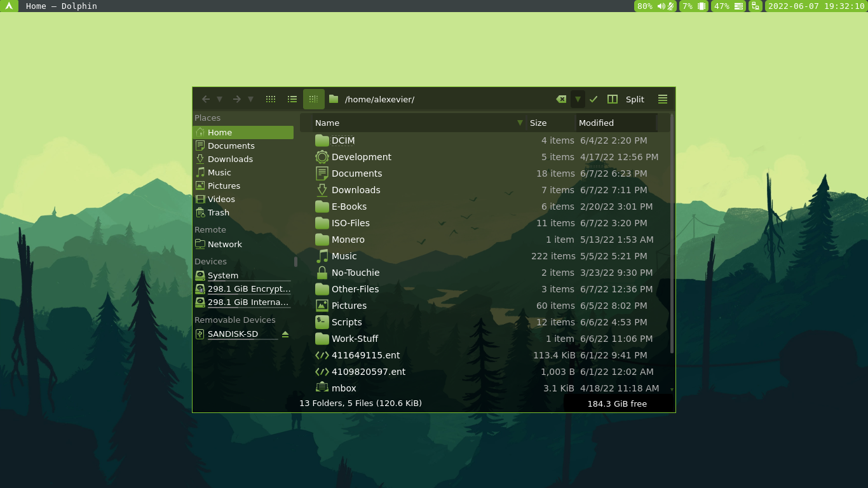868x488 pixels.
Task: Open forward history dropdown arrow
Action: (251, 99)
